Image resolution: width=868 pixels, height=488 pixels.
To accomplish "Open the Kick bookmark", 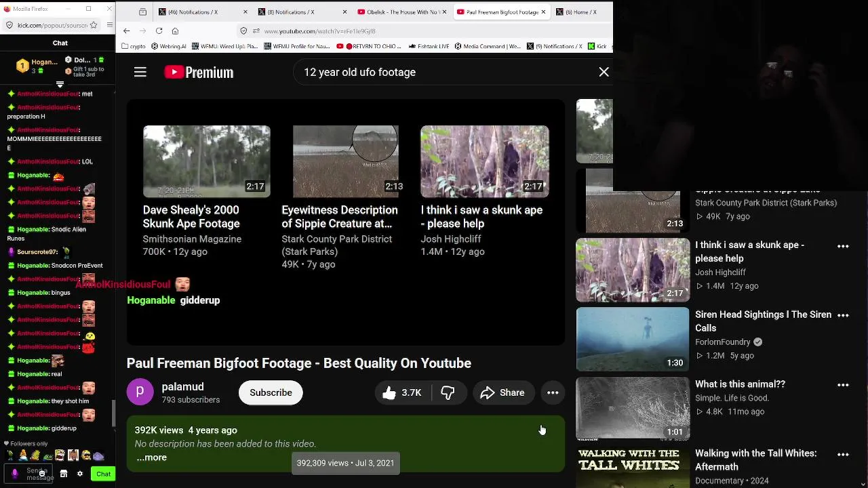I will click(599, 46).
